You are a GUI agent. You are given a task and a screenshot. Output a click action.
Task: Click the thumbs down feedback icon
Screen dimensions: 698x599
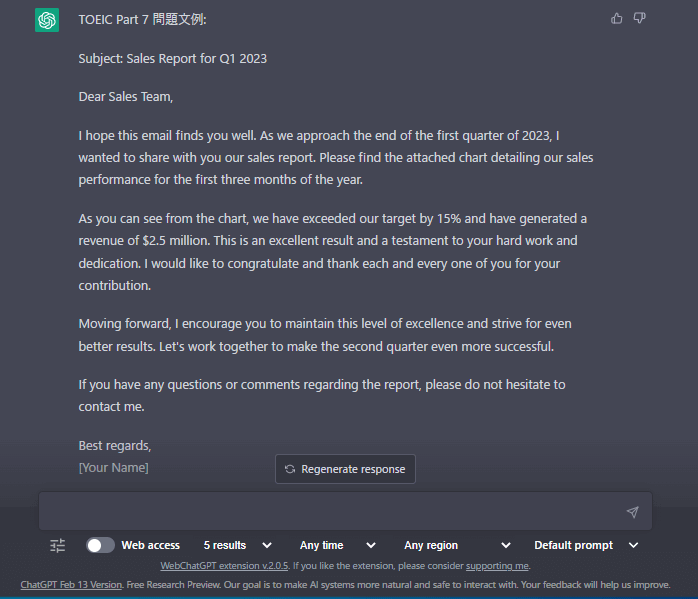(x=640, y=18)
